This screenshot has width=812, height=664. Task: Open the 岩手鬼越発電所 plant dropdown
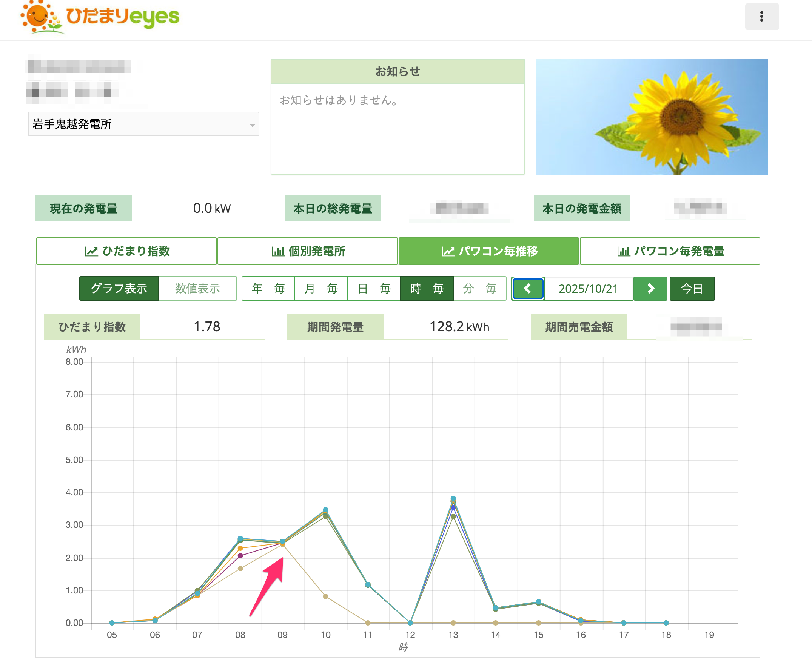tap(143, 124)
